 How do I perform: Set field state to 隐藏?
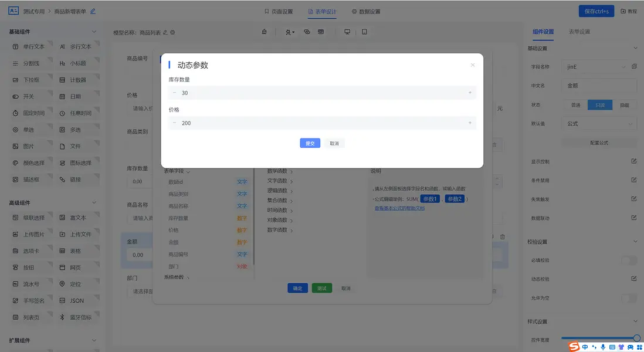click(624, 104)
